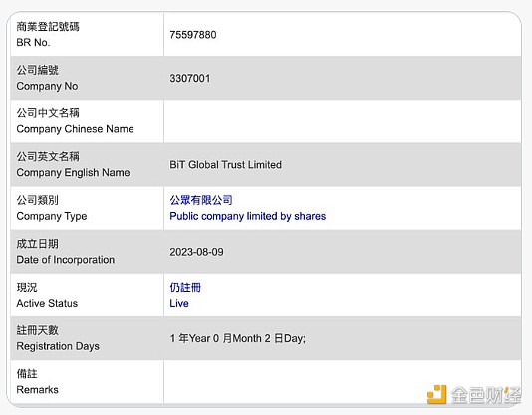Select the incorporation date 2023-08-09
This screenshot has width=532, height=415.
pos(197,252)
